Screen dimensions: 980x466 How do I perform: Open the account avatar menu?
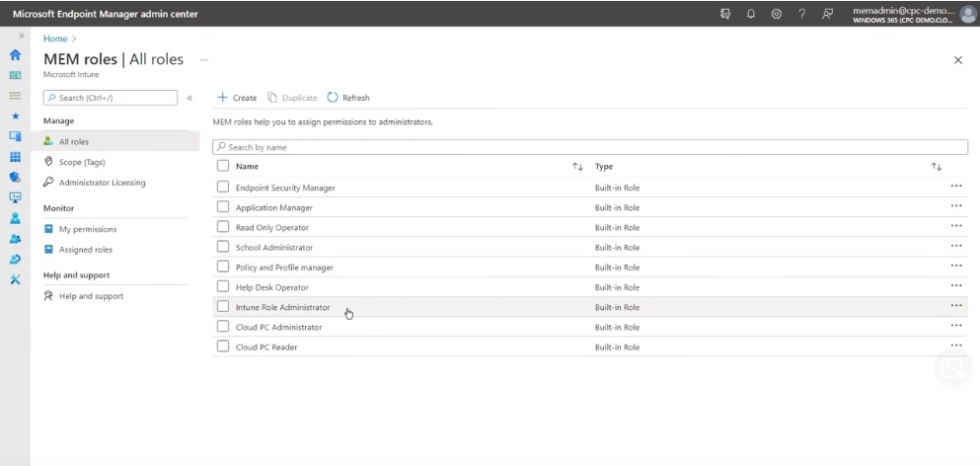point(968,15)
